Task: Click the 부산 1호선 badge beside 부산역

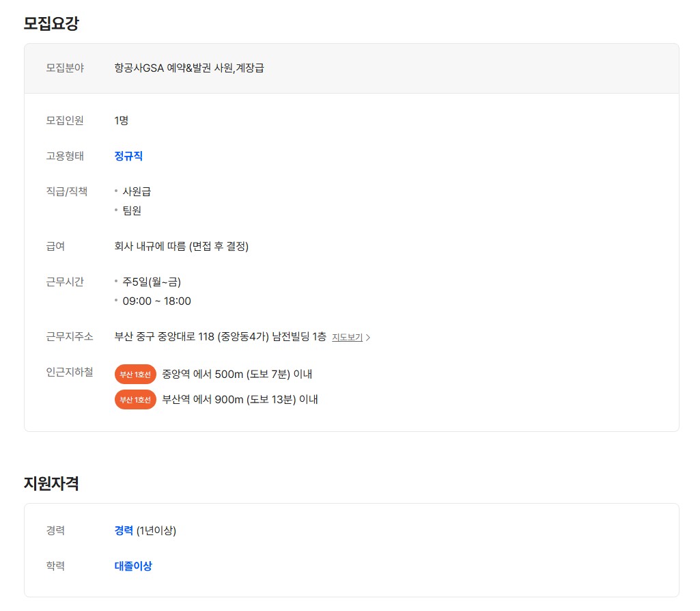Action: (x=135, y=400)
